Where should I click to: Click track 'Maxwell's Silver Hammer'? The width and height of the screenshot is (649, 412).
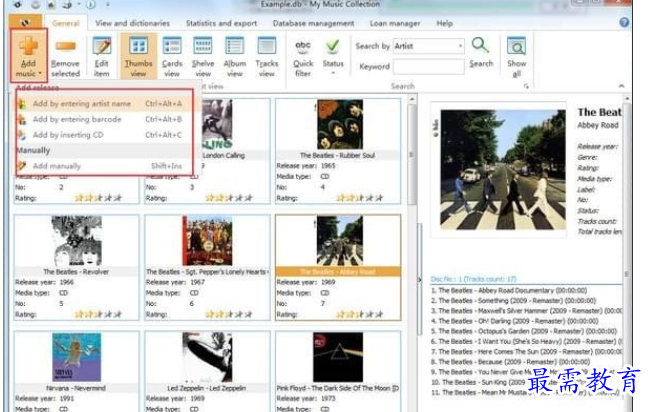[x=526, y=311]
